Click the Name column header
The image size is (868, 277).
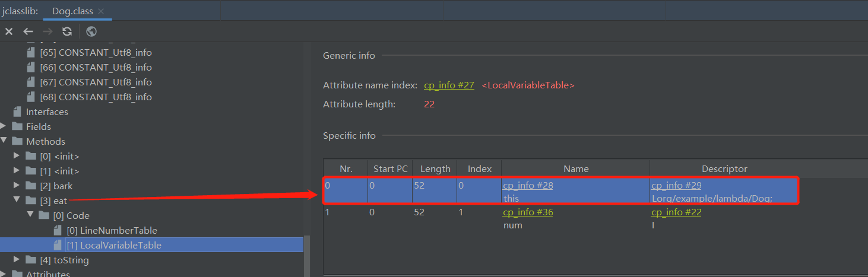(575, 168)
